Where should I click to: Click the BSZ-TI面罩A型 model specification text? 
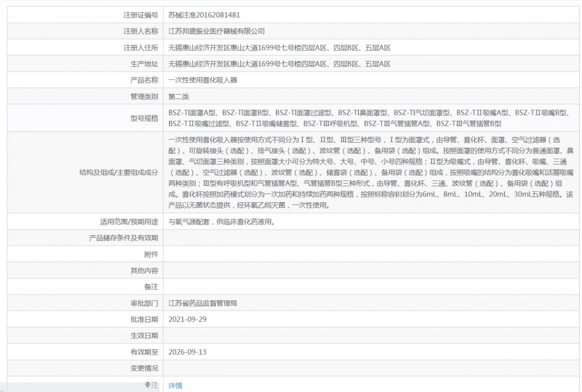click(x=193, y=113)
